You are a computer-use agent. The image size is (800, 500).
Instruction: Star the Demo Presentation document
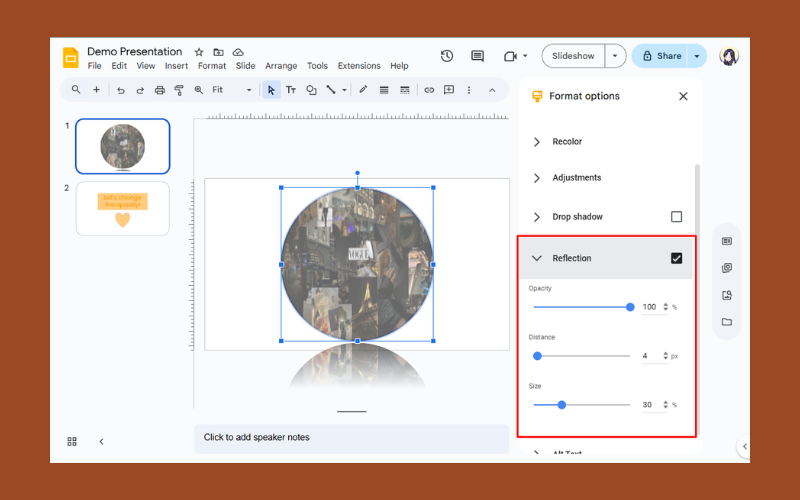coord(199,52)
